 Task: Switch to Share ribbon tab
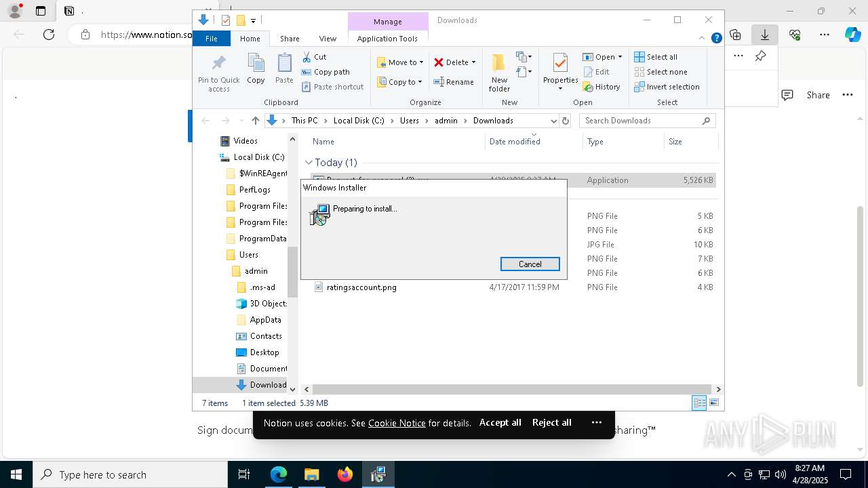tap(290, 39)
